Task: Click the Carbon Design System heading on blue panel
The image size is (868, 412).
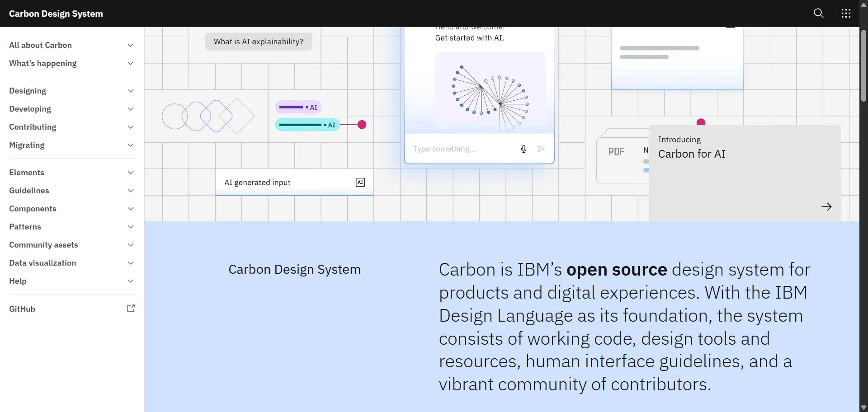Action: coord(294,269)
